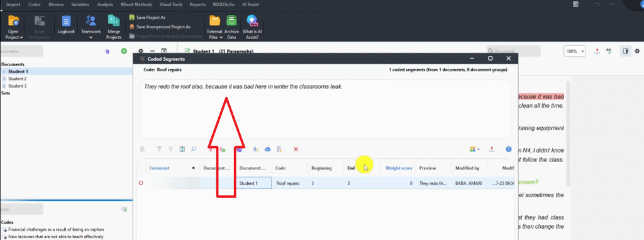
Task: Open the Mixed Methods menu tab
Action: pos(136,4)
